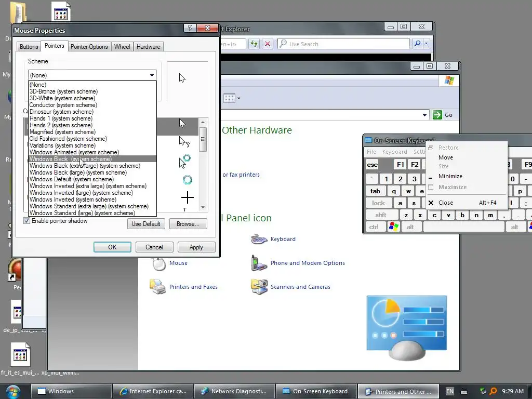Click the F1 key on On-Screen Keyboard
532x399 pixels.
[x=401, y=165]
